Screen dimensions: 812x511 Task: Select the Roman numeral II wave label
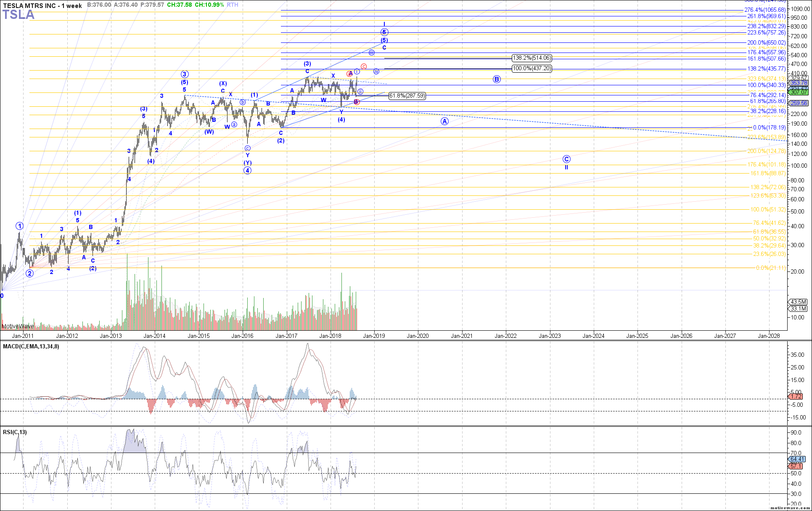[x=566, y=167]
